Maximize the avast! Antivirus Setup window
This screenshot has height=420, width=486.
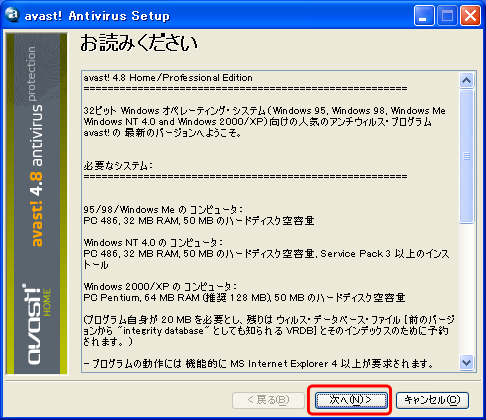pyautogui.click(x=447, y=15)
